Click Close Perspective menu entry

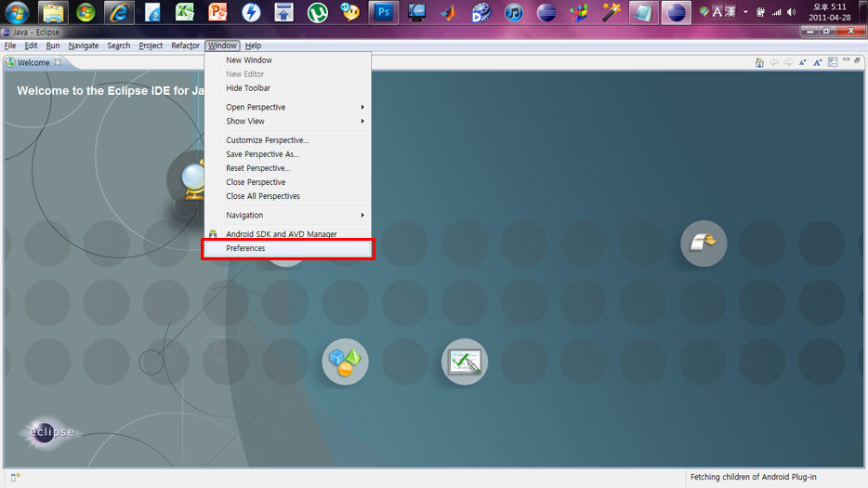point(288,181)
